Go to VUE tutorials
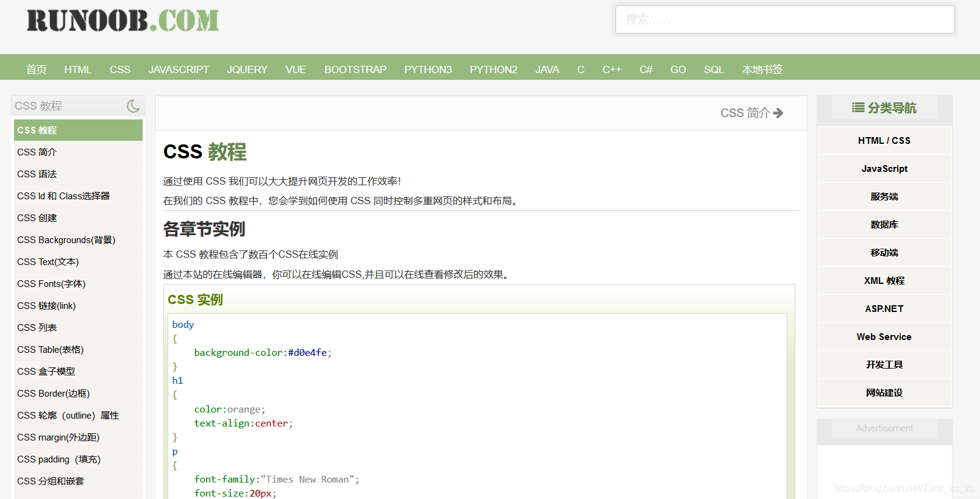This screenshot has width=980, height=499. (x=296, y=69)
